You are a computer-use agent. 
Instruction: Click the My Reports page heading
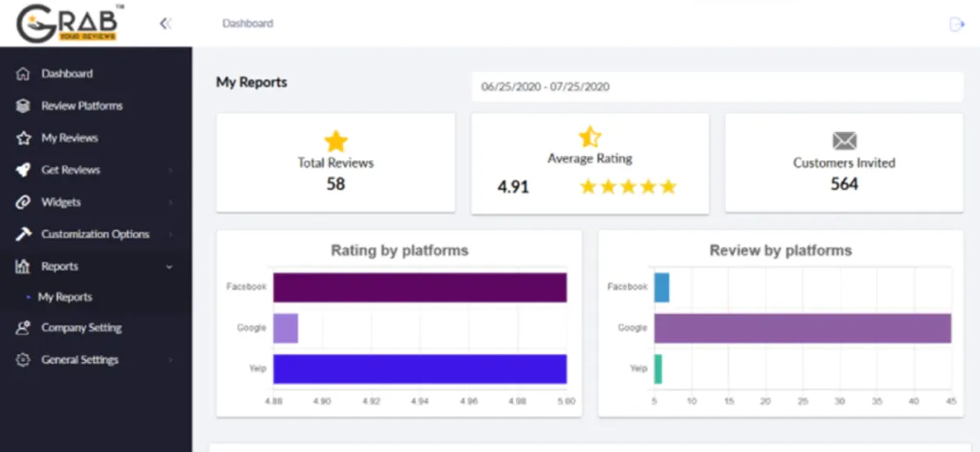(252, 82)
